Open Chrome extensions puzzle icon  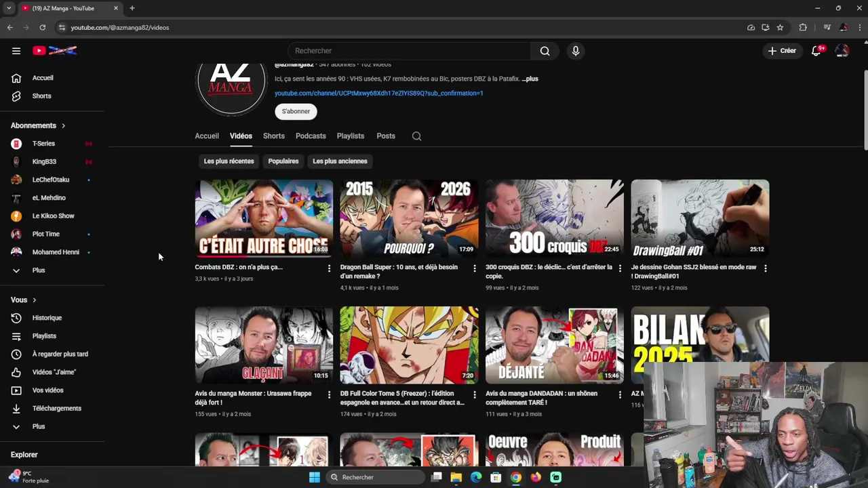pos(803,27)
